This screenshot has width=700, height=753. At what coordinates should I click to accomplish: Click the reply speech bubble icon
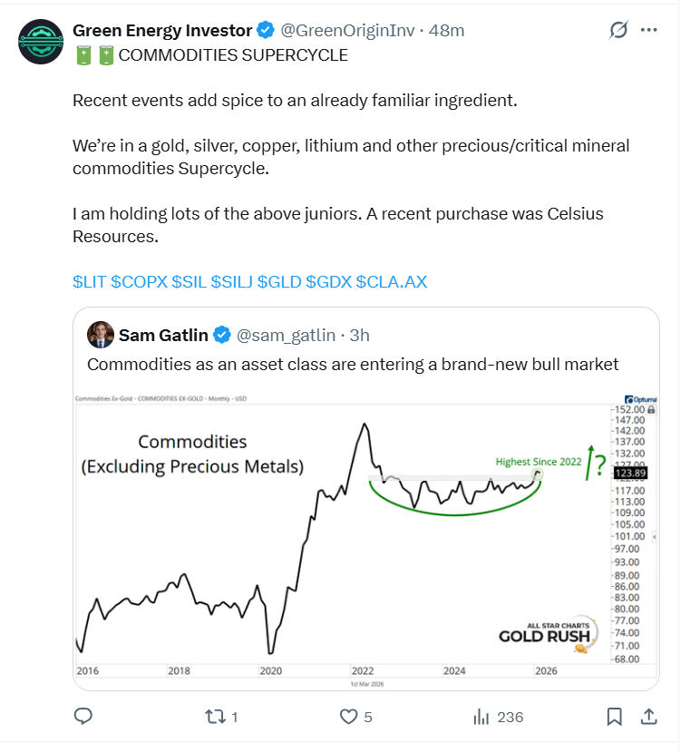pos(83,717)
